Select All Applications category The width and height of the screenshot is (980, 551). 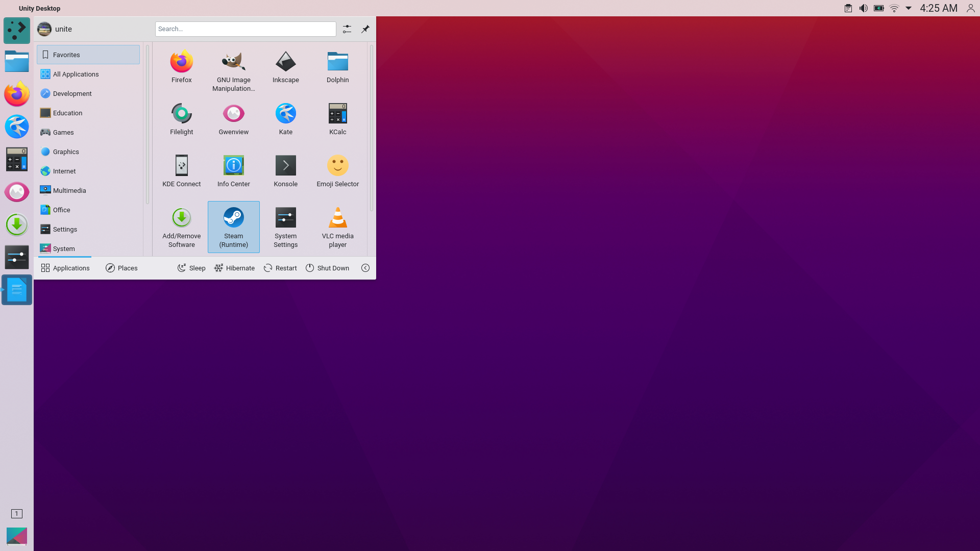tap(88, 74)
